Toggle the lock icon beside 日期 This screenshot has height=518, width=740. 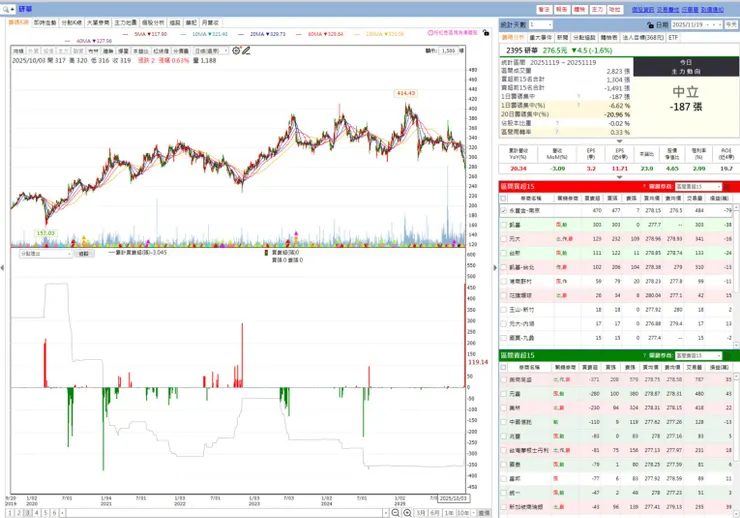[x=650, y=25]
